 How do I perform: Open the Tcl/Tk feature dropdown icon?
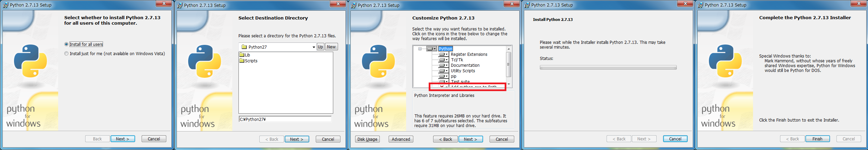pos(443,60)
